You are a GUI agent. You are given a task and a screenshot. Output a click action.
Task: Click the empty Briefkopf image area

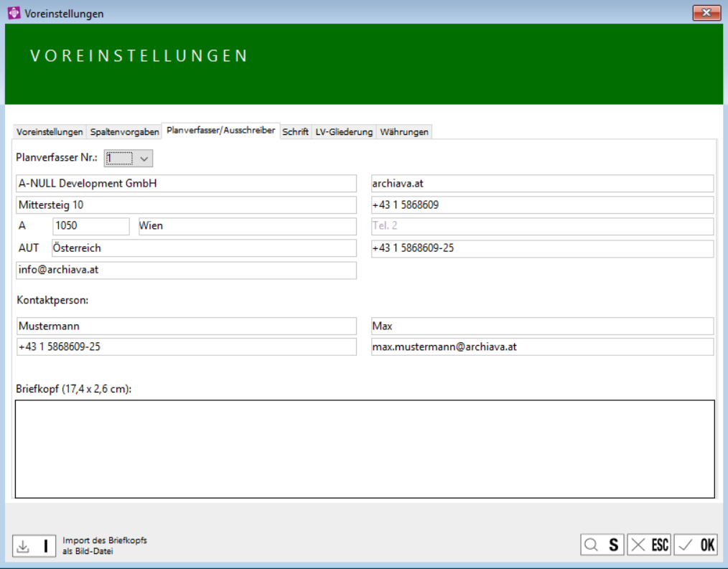pyautogui.click(x=365, y=449)
